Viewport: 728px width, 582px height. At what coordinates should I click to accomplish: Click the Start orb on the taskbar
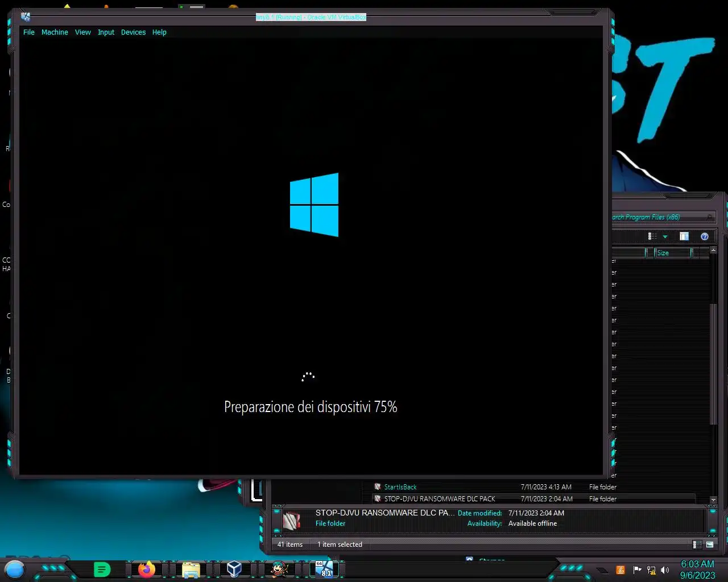click(15, 569)
